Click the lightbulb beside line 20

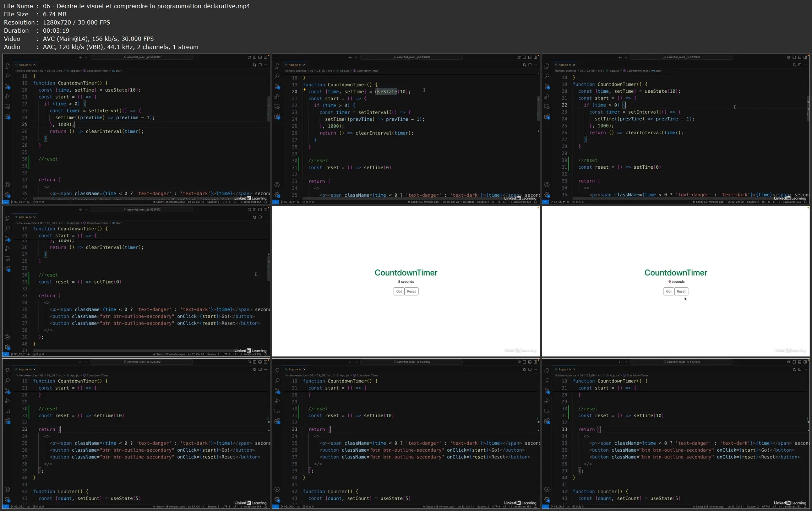(x=304, y=90)
